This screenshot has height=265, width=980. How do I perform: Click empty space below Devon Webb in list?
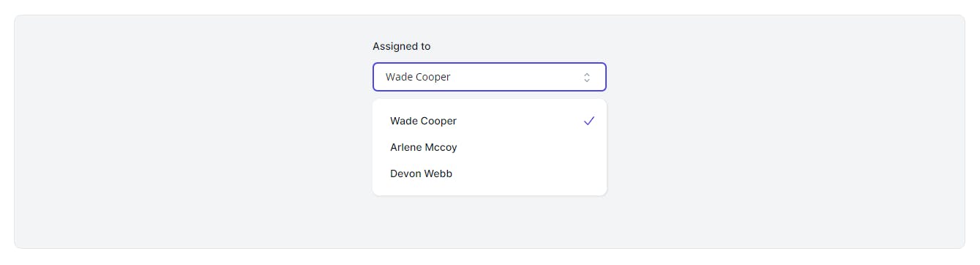pos(490,191)
